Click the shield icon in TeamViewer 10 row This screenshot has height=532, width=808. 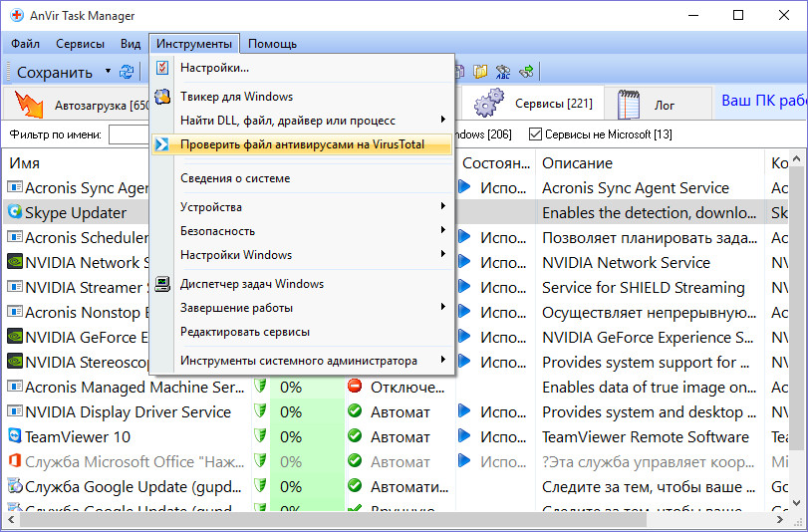[261, 436]
